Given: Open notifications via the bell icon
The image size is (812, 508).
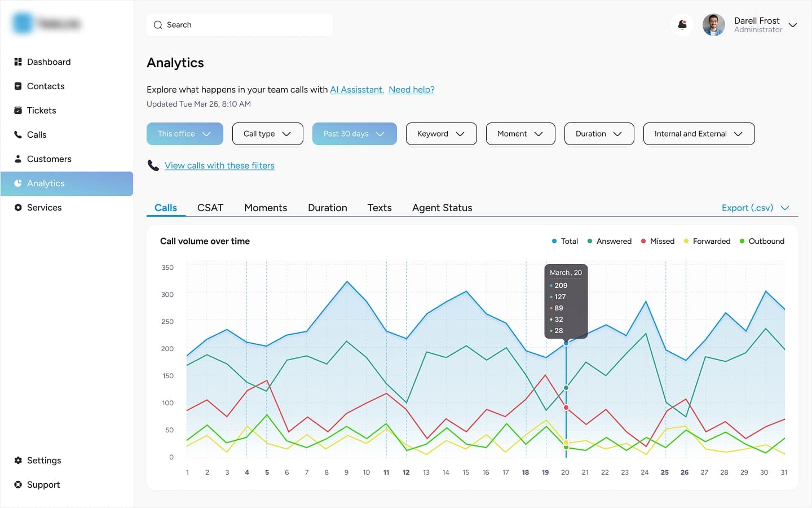Looking at the screenshot, I should 682,25.
